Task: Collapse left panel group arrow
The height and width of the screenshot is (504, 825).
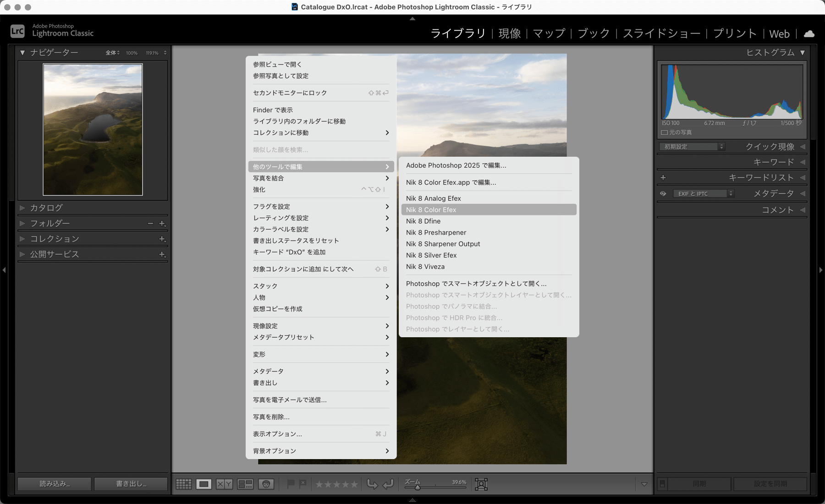Action: [x=4, y=270]
